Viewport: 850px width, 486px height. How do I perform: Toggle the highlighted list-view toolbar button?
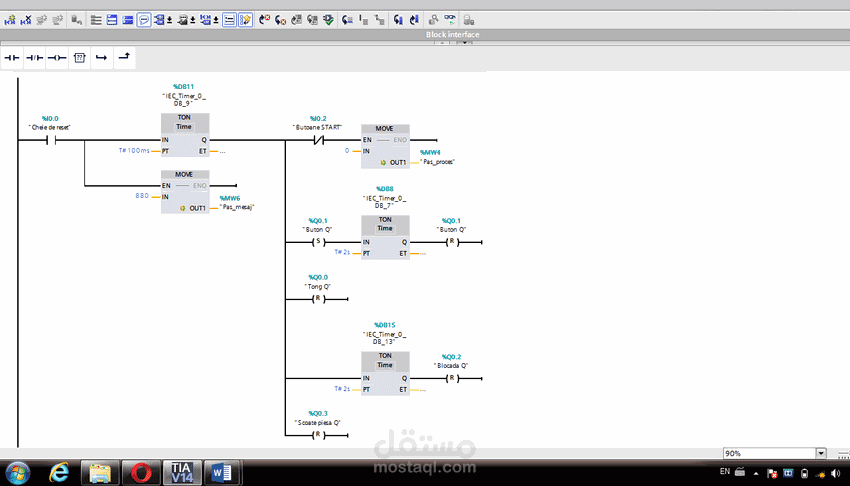pos(229,20)
